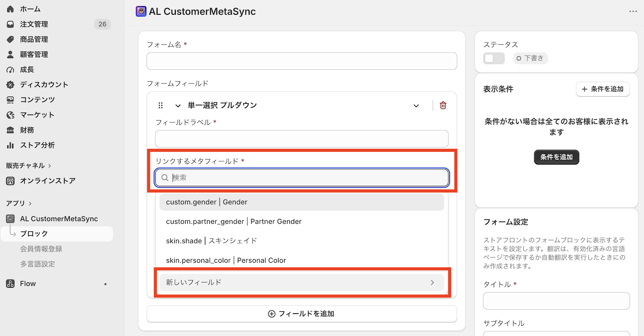Click the オンラインストア storefront icon

click(10, 181)
